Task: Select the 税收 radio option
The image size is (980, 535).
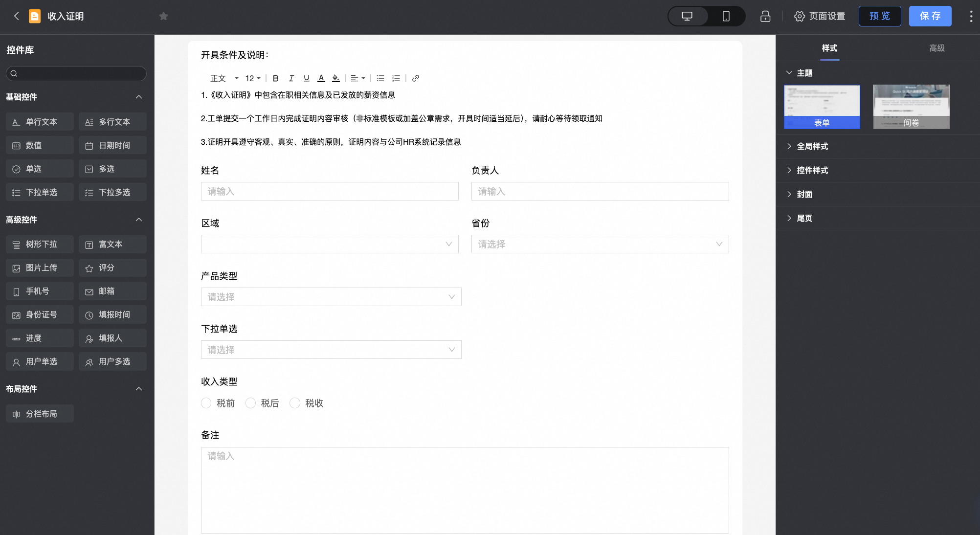Action: 295,403
